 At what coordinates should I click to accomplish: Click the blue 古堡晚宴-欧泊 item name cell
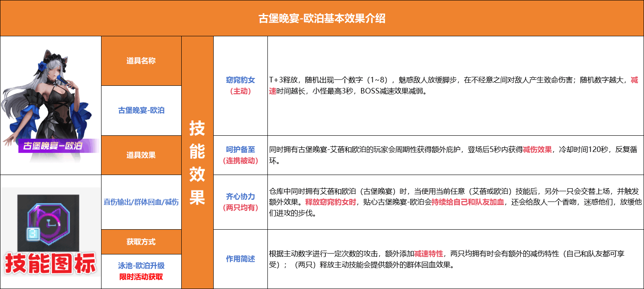[x=141, y=111]
